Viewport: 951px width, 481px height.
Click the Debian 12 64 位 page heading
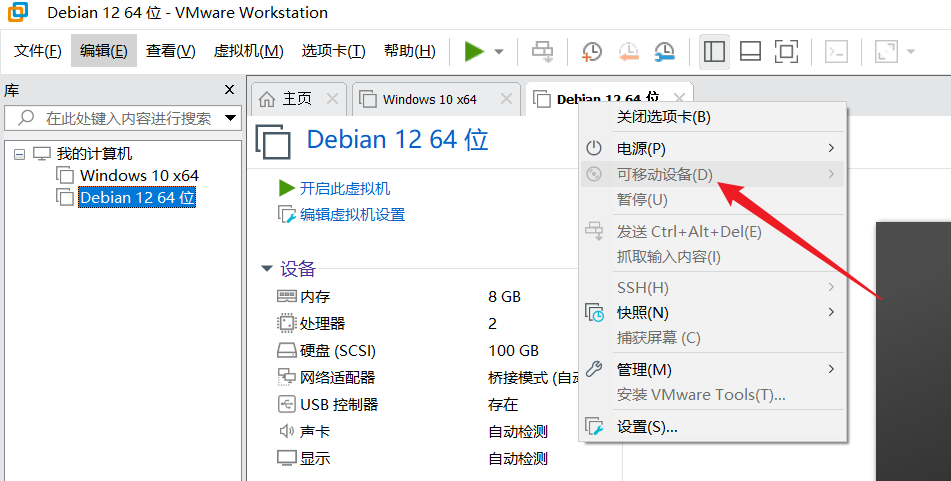[x=397, y=140]
